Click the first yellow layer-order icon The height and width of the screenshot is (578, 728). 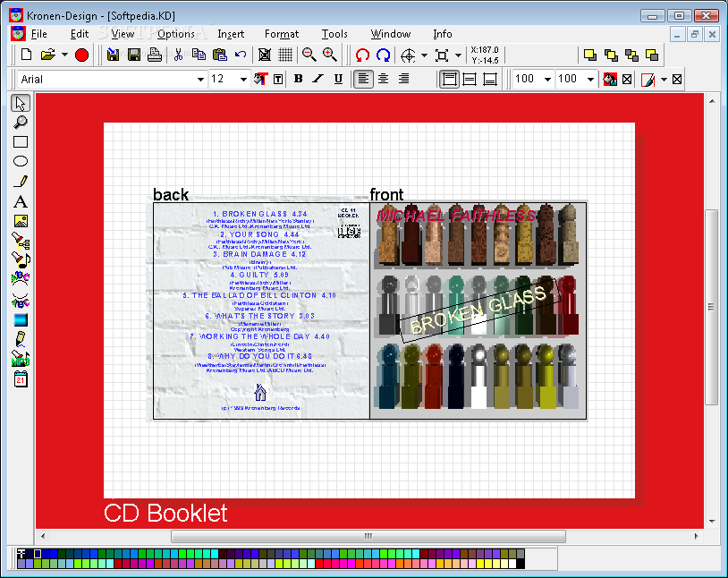tap(590, 55)
